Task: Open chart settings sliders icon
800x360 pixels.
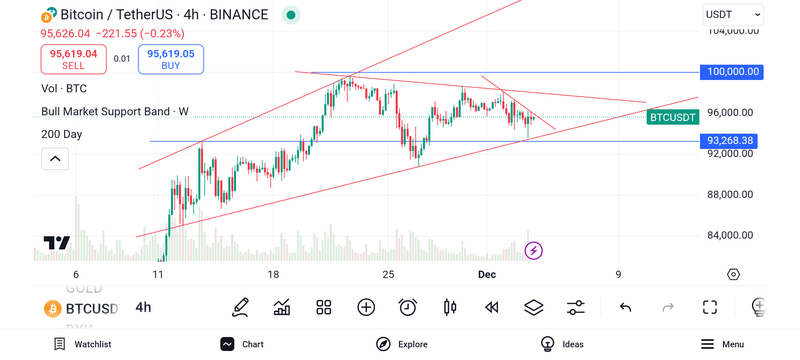Action: click(576, 307)
